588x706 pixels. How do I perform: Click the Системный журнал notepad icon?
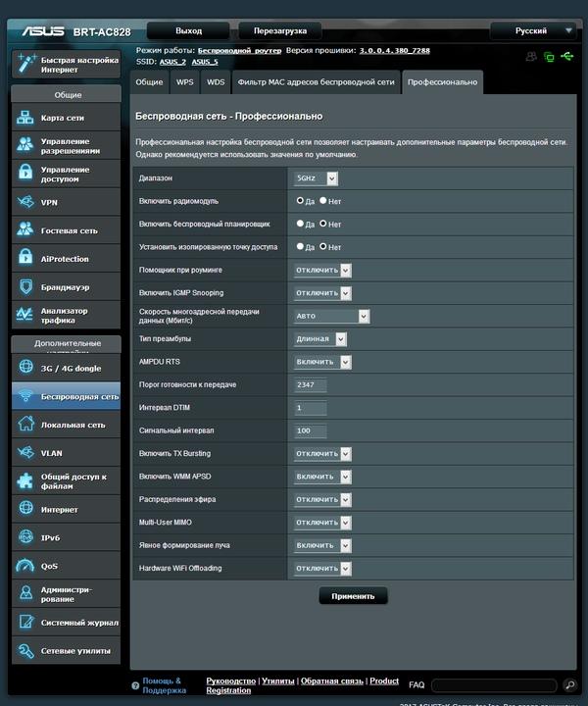[x=25, y=622]
